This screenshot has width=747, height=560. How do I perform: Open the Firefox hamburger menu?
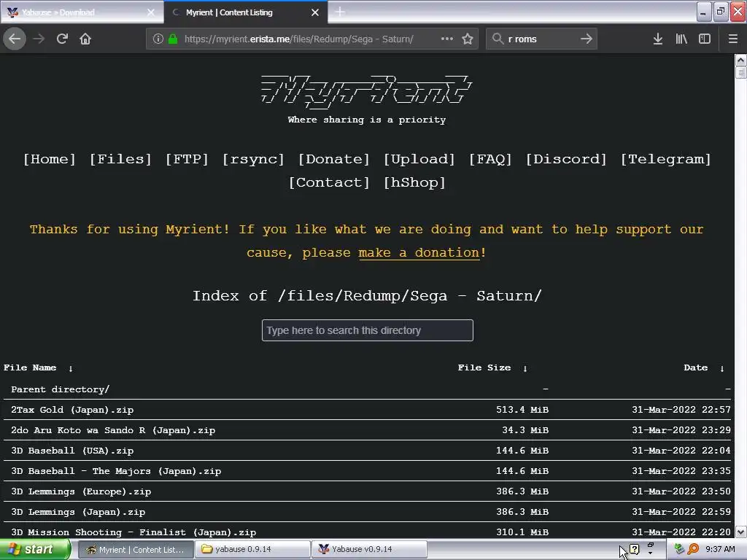pos(732,39)
